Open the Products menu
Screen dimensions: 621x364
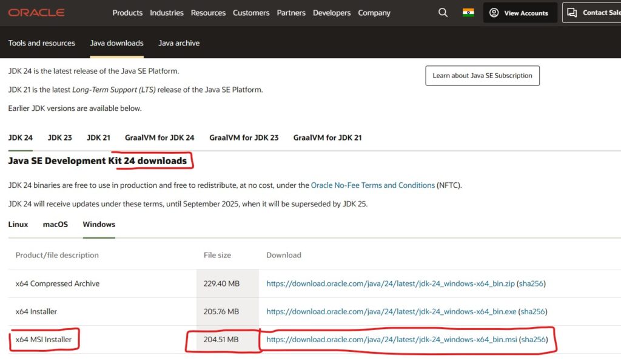(x=127, y=12)
